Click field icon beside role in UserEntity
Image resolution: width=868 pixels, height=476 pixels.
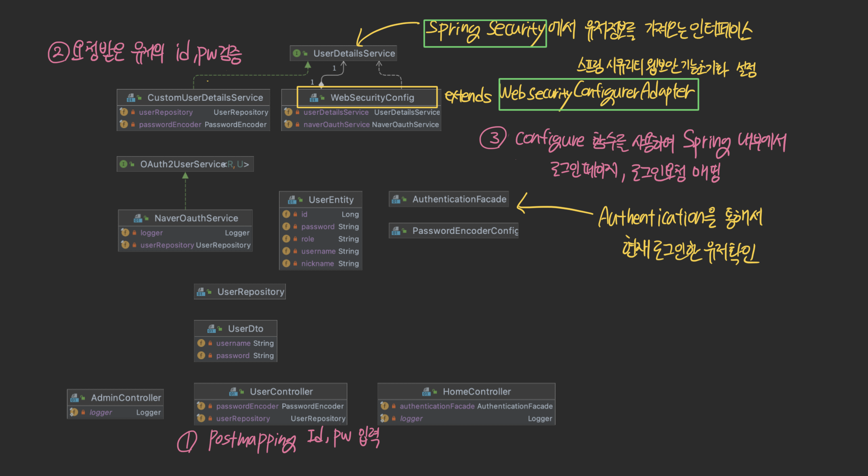pos(286,239)
